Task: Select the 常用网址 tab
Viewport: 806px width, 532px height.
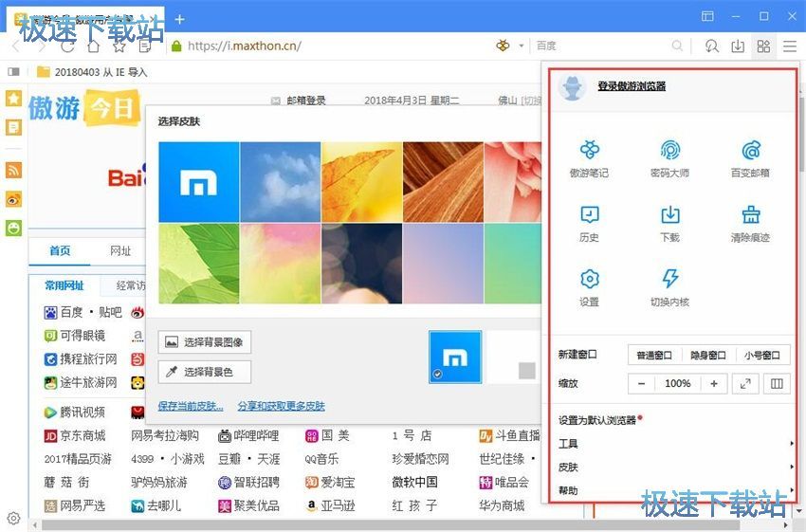Action: pos(64,285)
